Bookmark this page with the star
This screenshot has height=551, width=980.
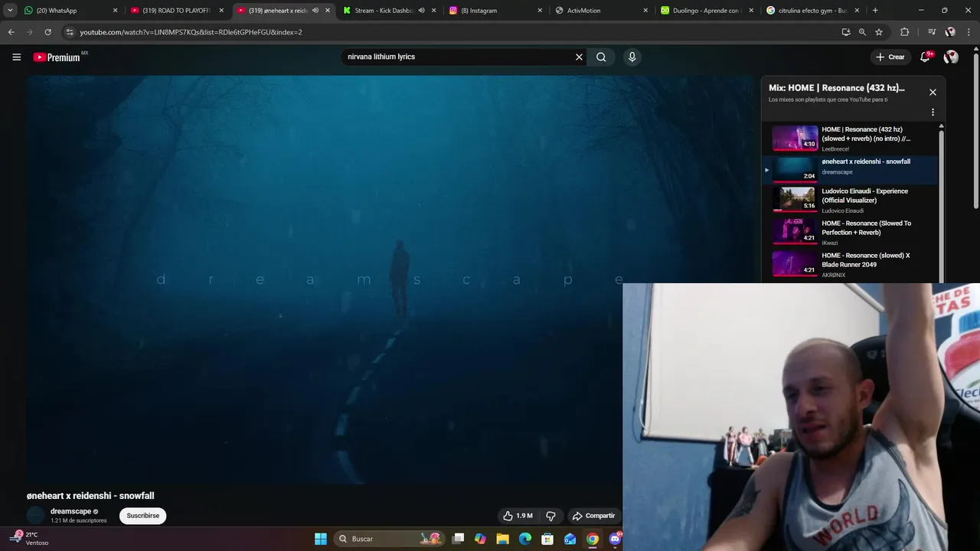click(x=879, y=32)
